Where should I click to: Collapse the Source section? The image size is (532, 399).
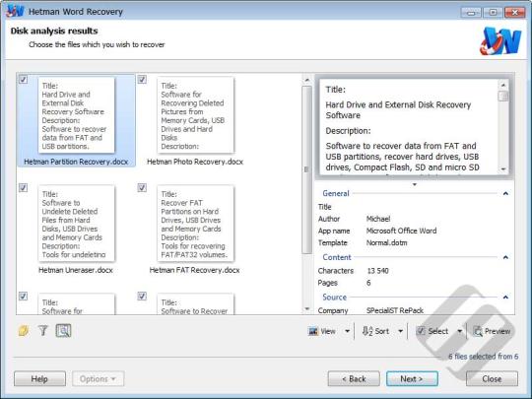pos(505,298)
